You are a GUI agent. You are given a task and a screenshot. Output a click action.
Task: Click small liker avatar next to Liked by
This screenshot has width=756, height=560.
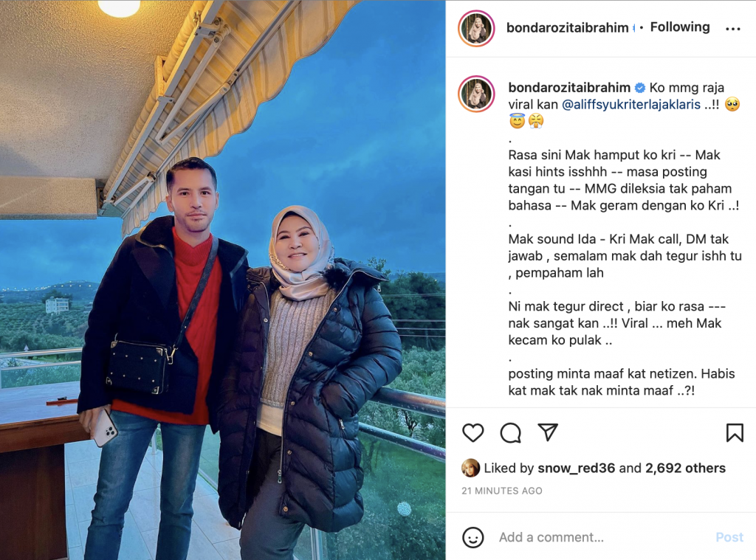[x=470, y=468]
